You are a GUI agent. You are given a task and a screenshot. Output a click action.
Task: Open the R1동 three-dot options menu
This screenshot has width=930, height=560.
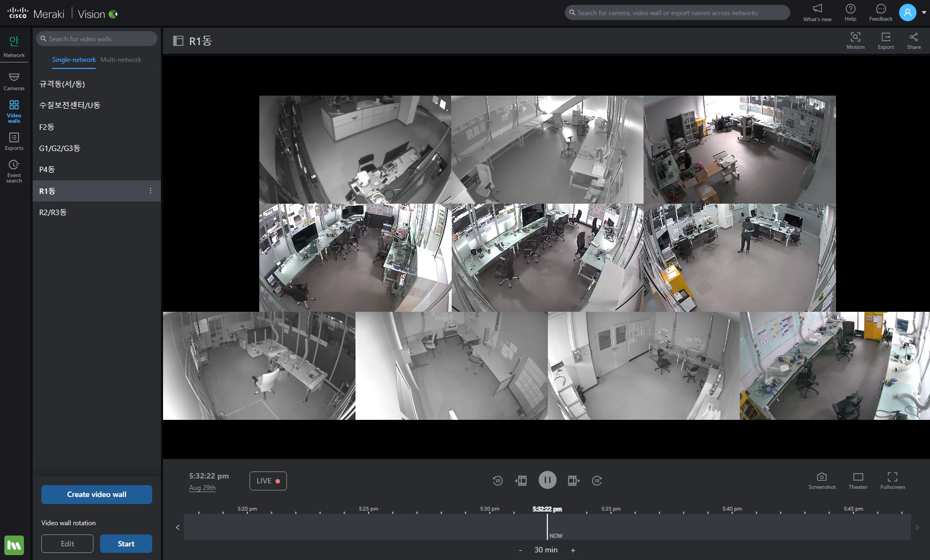(x=151, y=191)
